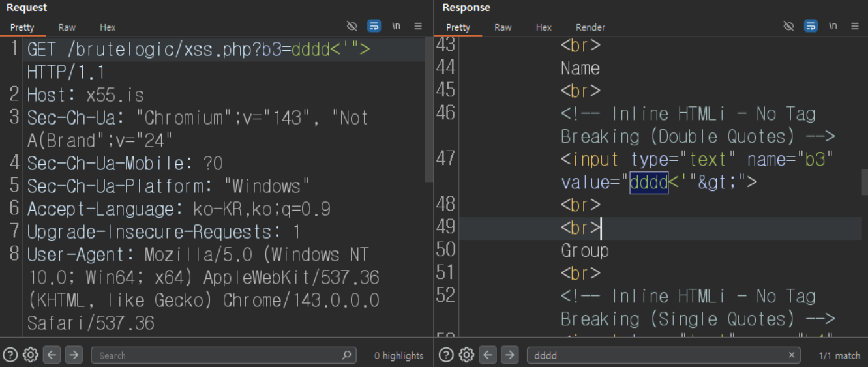
Task: Open the Response search settings gear
Action: point(466,355)
